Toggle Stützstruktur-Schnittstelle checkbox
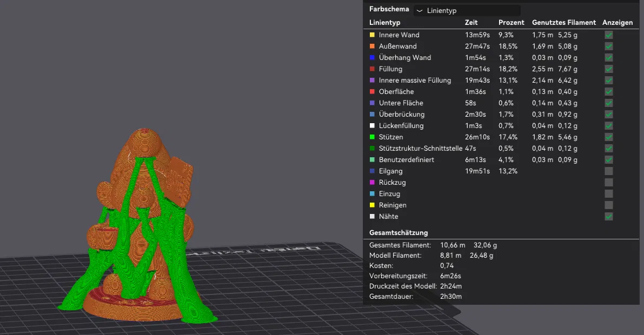 pyautogui.click(x=609, y=148)
